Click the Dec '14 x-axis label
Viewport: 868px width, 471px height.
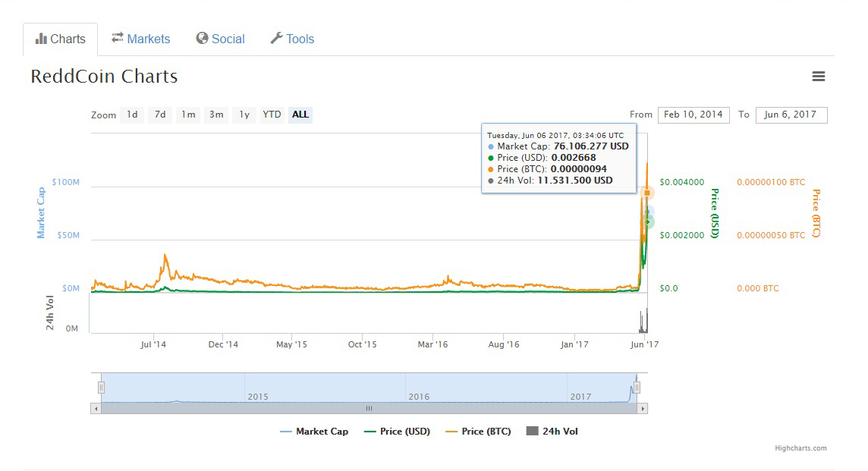(x=223, y=344)
